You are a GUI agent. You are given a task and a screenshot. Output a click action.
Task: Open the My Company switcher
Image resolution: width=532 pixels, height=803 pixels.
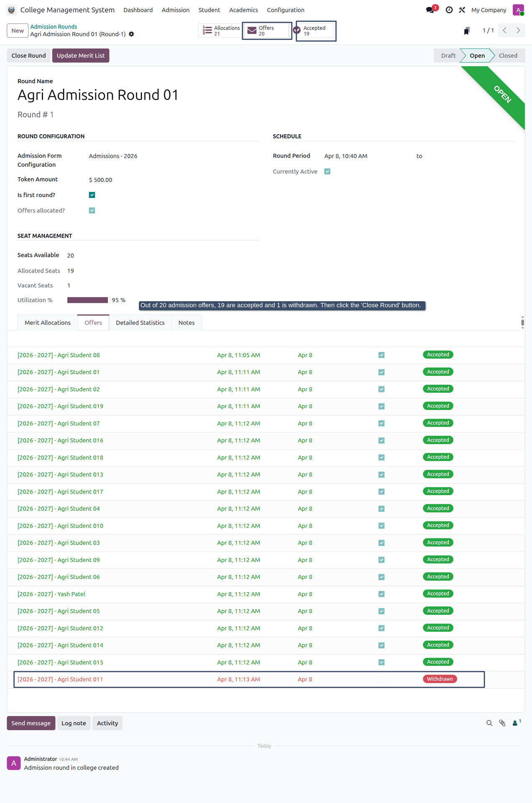click(x=489, y=10)
